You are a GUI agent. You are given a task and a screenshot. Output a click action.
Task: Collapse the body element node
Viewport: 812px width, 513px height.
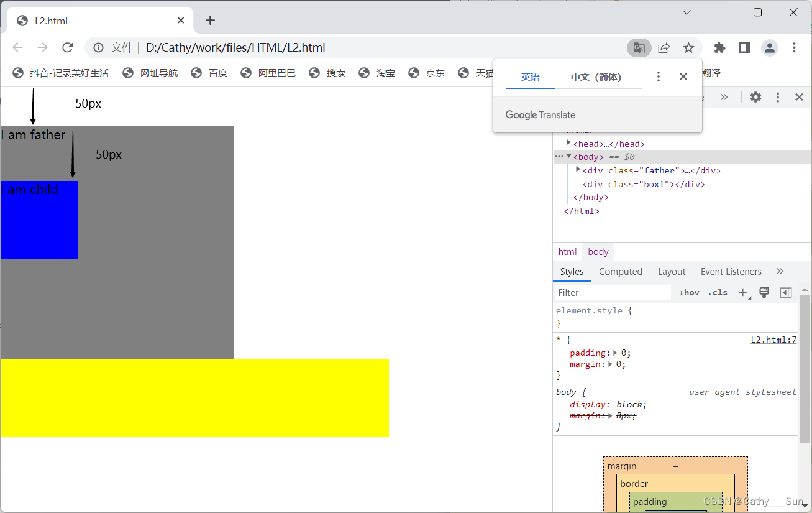coord(568,156)
